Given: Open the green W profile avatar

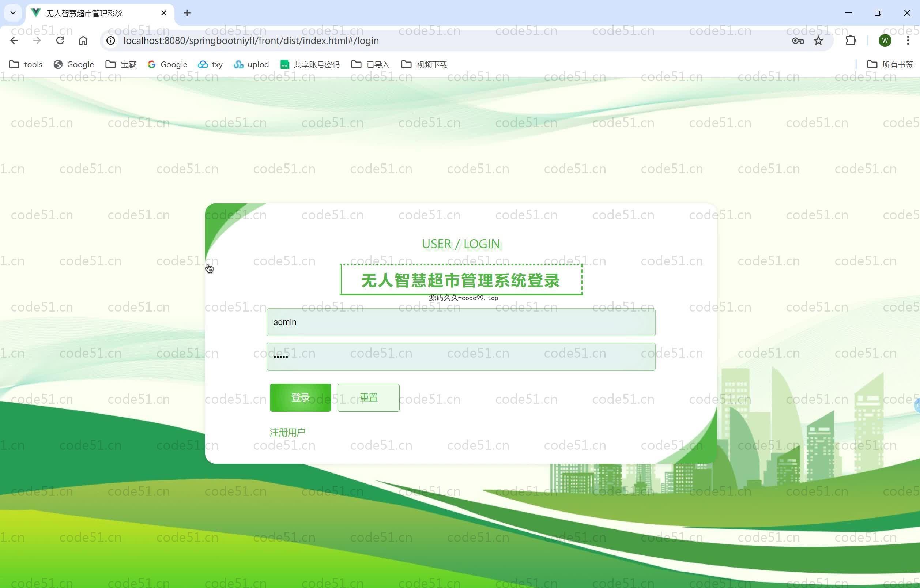Looking at the screenshot, I should (885, 41).
